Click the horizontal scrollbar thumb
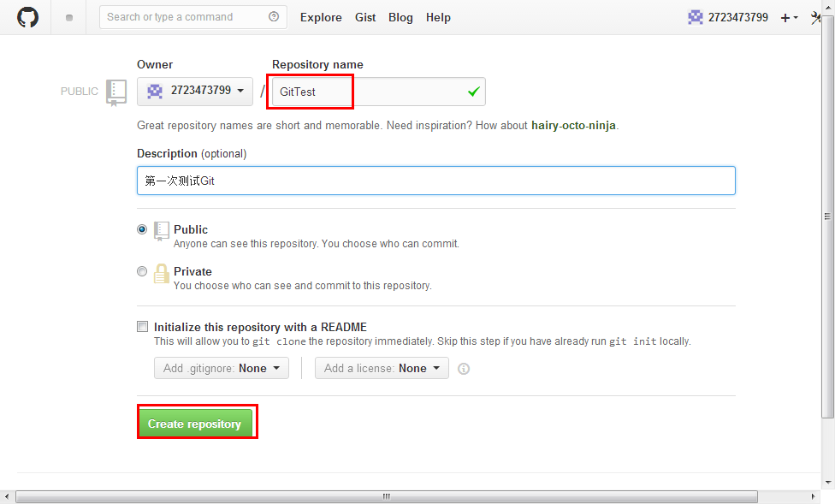 click(386, 496)
